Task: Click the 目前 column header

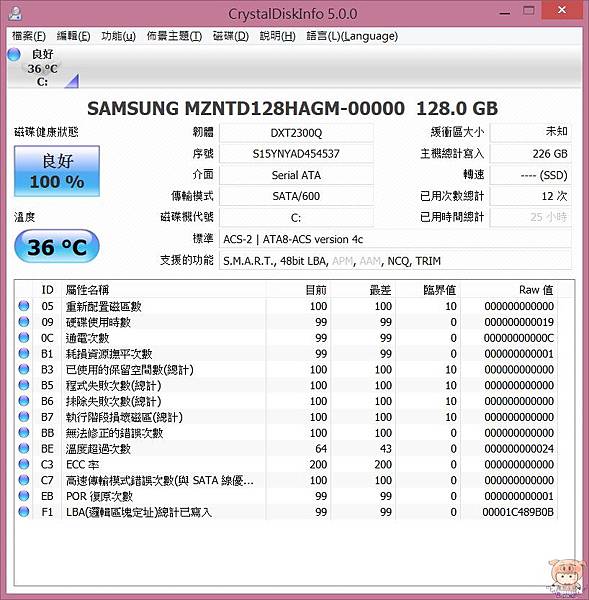Action: [x=299, y=290]
